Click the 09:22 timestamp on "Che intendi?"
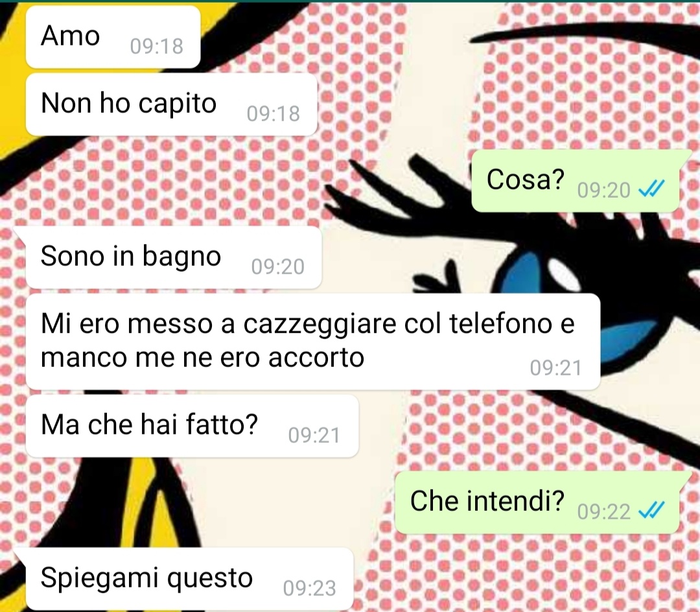The height and width of the screenshot is (612, 700). [x=603, y=512]
